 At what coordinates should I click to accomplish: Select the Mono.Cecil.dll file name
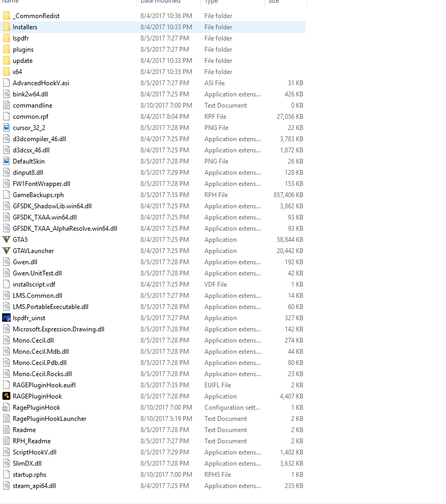pos(33,340)
